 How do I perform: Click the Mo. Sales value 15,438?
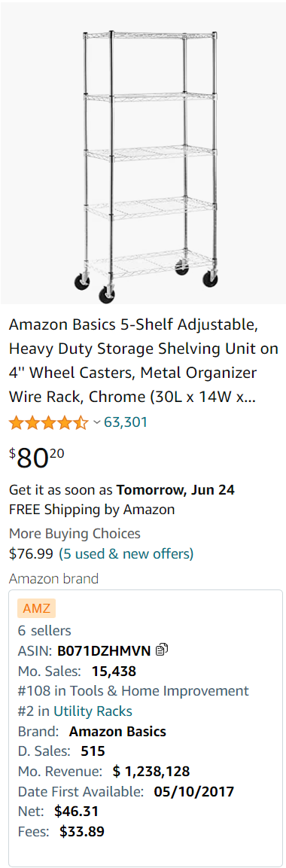[114, 672]
